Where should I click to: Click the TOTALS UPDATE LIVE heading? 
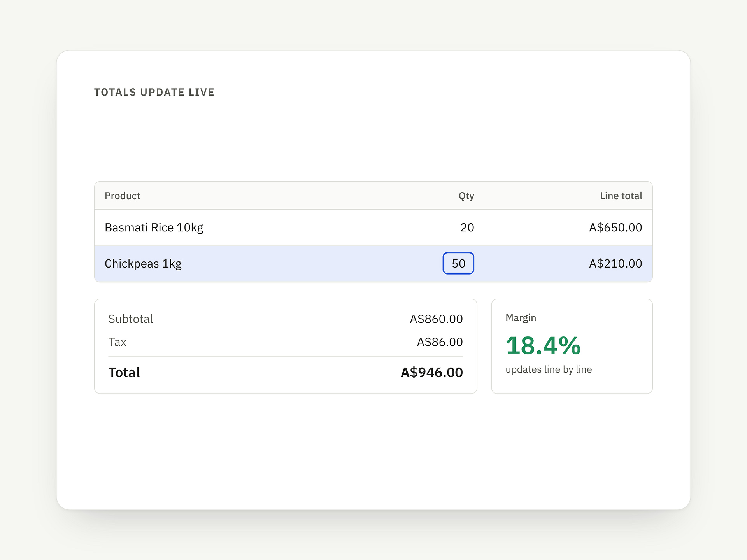point(154,92)
